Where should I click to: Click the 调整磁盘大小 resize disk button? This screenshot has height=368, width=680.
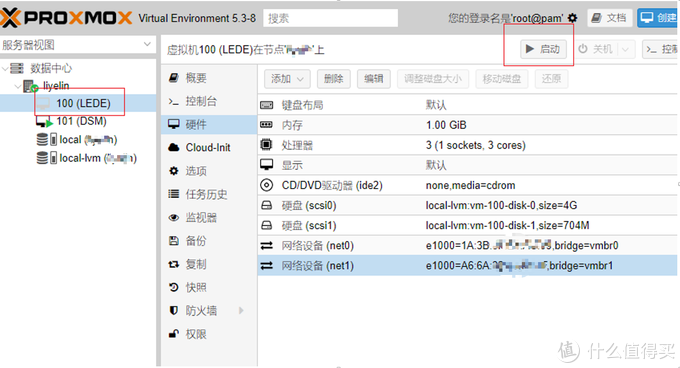[433, 79]
